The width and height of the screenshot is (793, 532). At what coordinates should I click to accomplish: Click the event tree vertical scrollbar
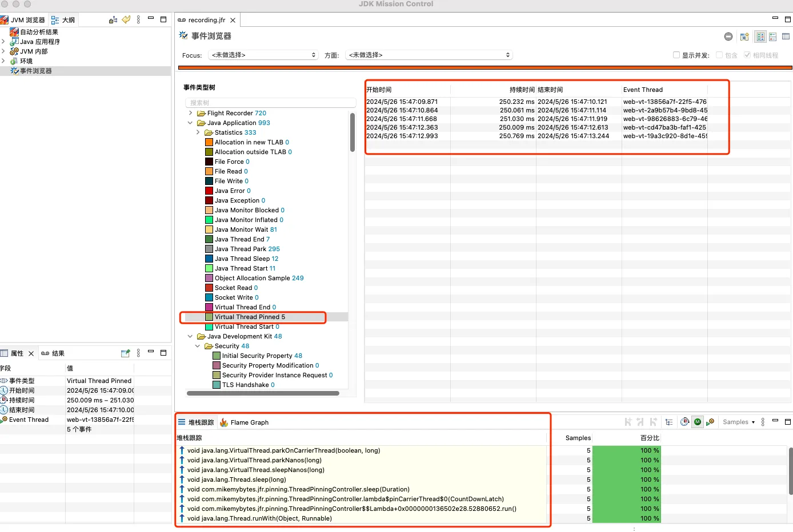coord(353,132)
